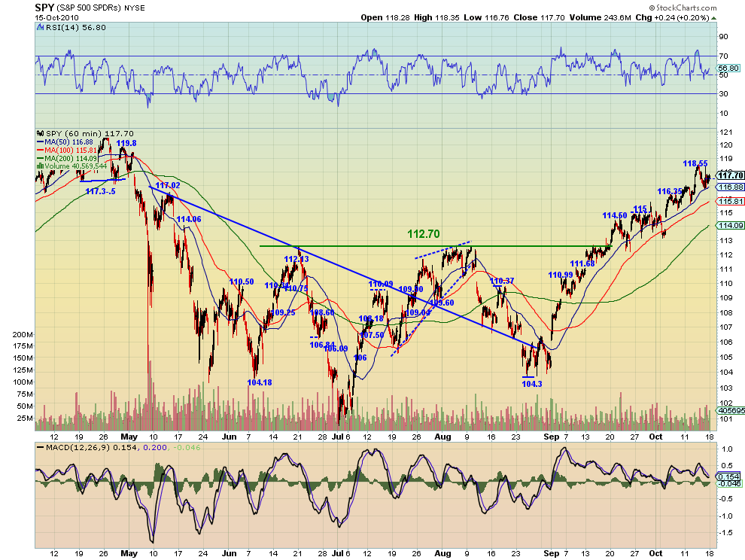Click the 117.70 last price axis tag
Screen dimensions: 745x560
point(730,175)
